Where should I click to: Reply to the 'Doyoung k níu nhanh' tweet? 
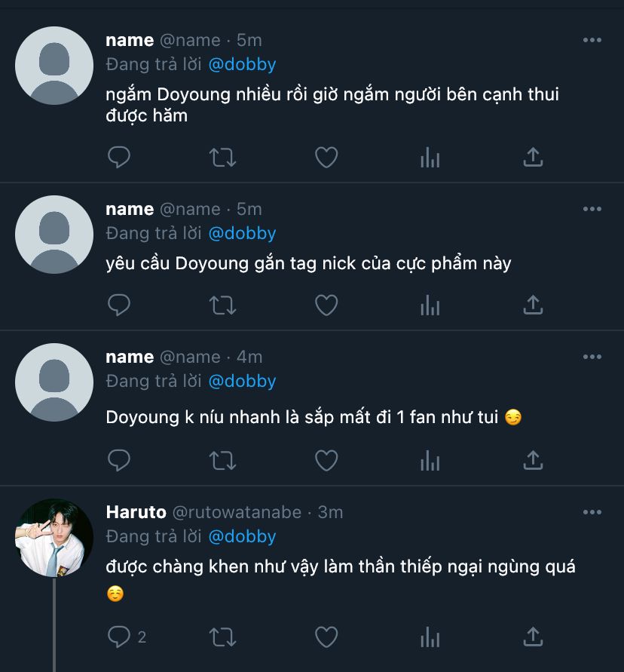point(119,459)
